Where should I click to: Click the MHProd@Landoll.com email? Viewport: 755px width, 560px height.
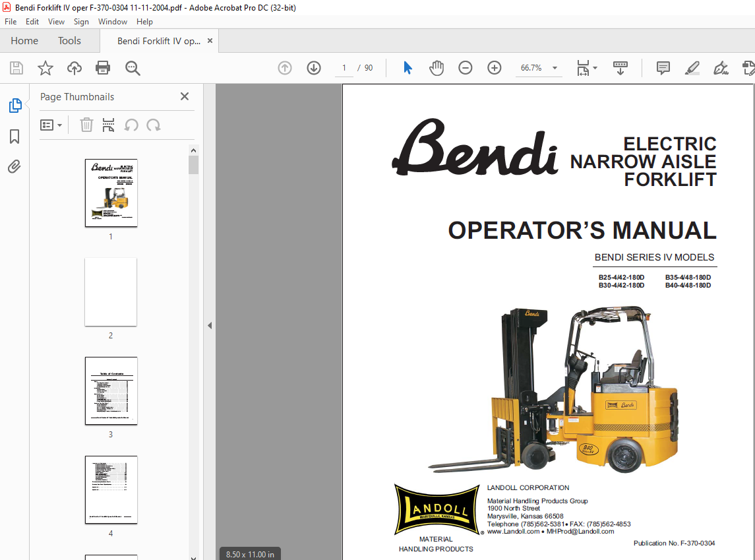pyautogui.click(x=580, y=532)
